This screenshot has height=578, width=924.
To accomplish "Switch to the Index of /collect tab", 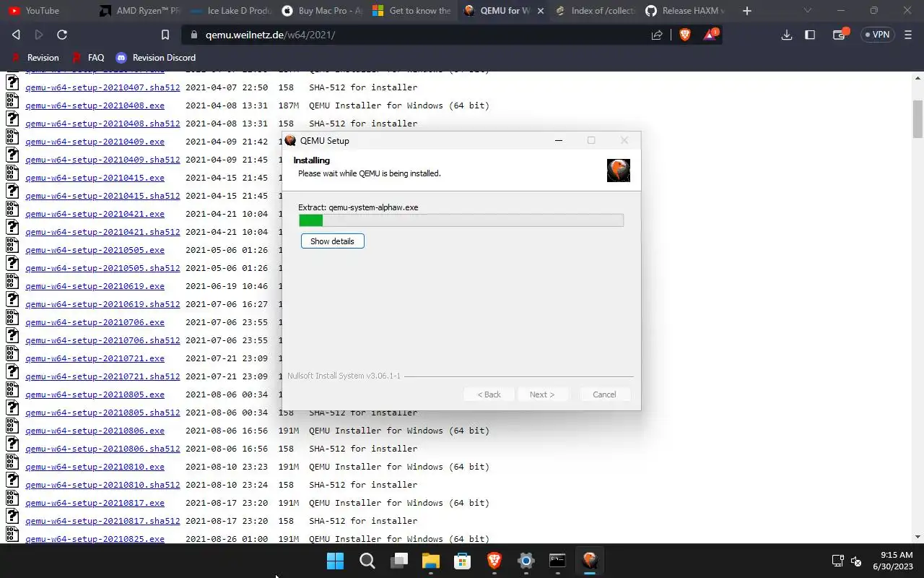I will [x=594, y=11].
